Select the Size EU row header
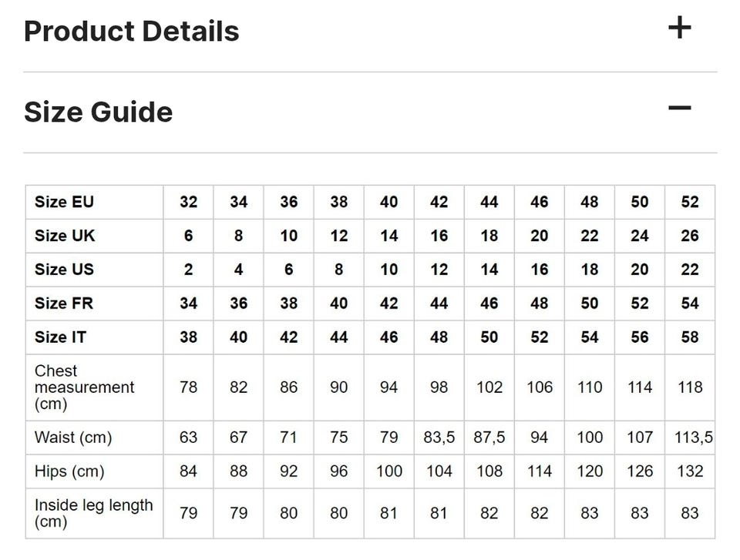This screenshot has height=560, width=740. point(64,202)
